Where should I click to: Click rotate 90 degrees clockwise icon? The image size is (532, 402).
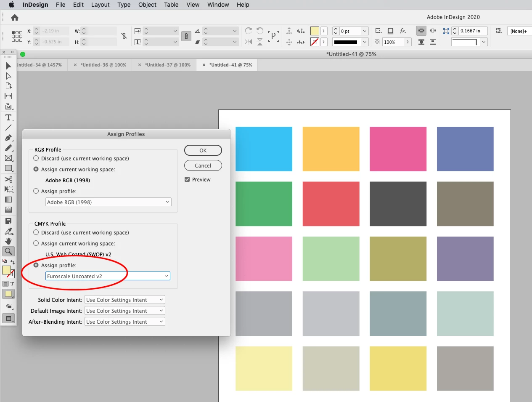click(249, 31)
